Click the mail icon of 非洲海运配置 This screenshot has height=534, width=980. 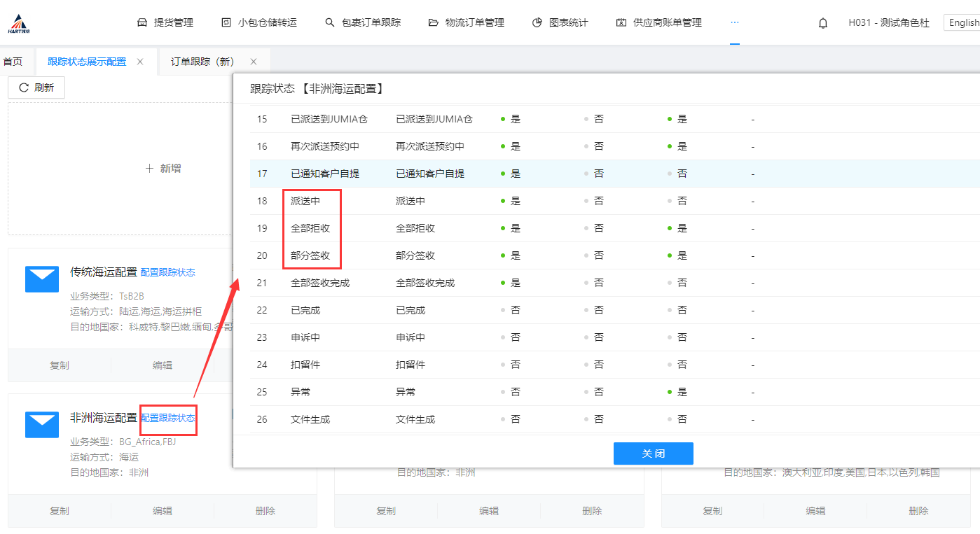42,424
